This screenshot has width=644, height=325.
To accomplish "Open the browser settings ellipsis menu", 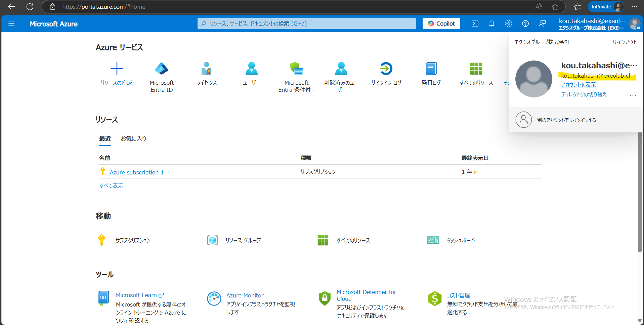I will [x=634, y=7].
